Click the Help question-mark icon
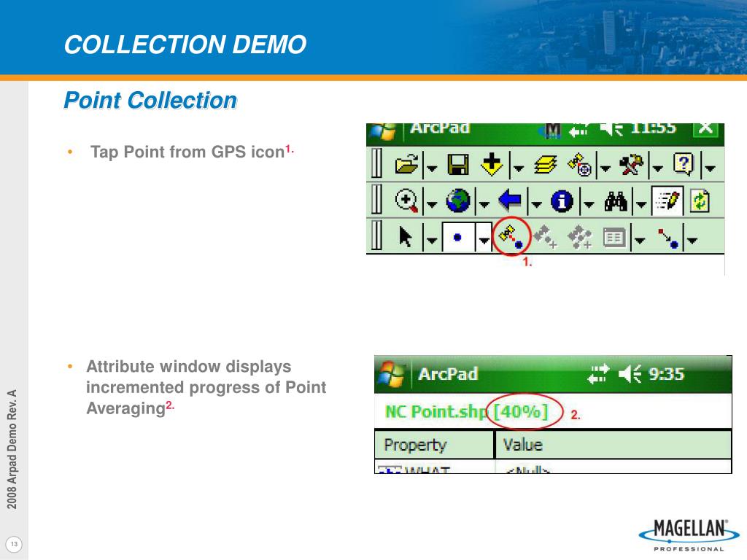 [684, 164]
